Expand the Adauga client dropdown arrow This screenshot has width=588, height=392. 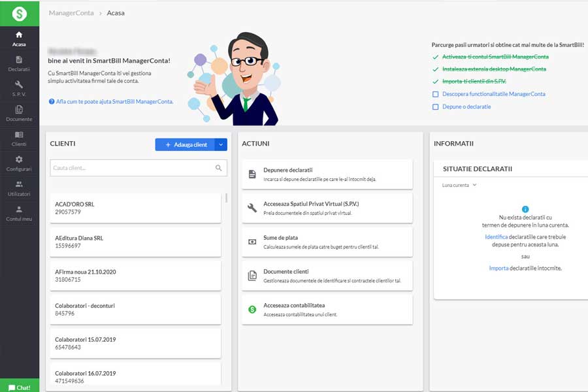tap(221, 144)
